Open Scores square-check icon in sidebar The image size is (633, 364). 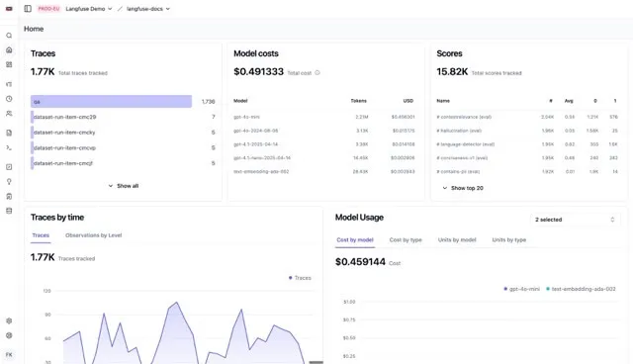point(9,167)
